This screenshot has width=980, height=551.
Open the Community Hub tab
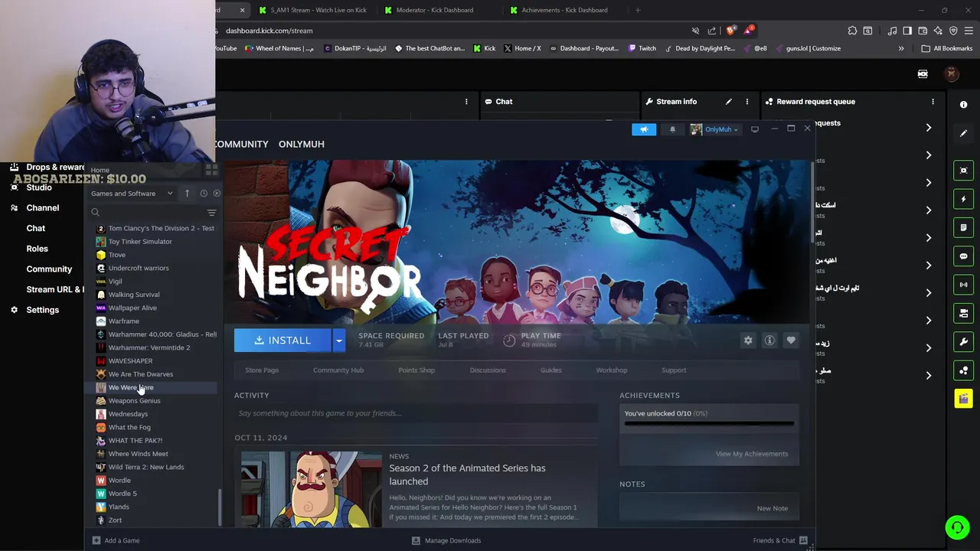[x=338, y=370]
